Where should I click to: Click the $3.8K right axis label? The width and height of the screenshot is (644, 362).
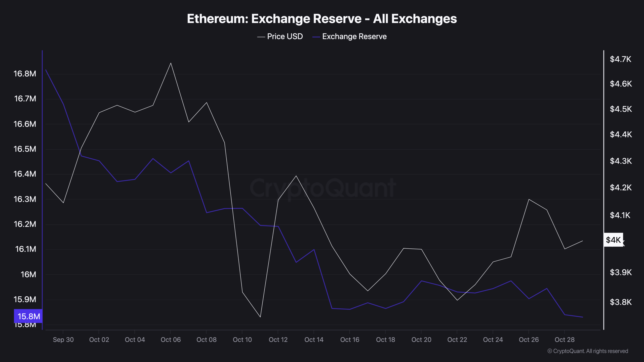(x=621, y=302)
